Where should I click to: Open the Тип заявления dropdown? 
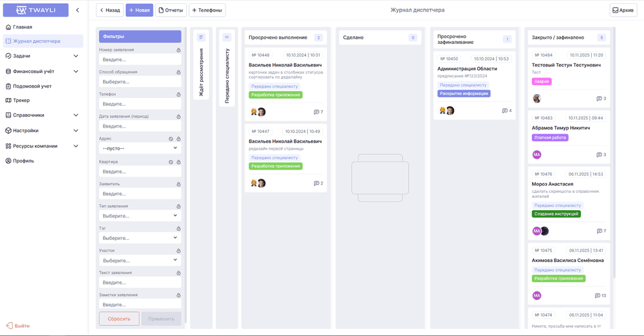pos(140,215)
